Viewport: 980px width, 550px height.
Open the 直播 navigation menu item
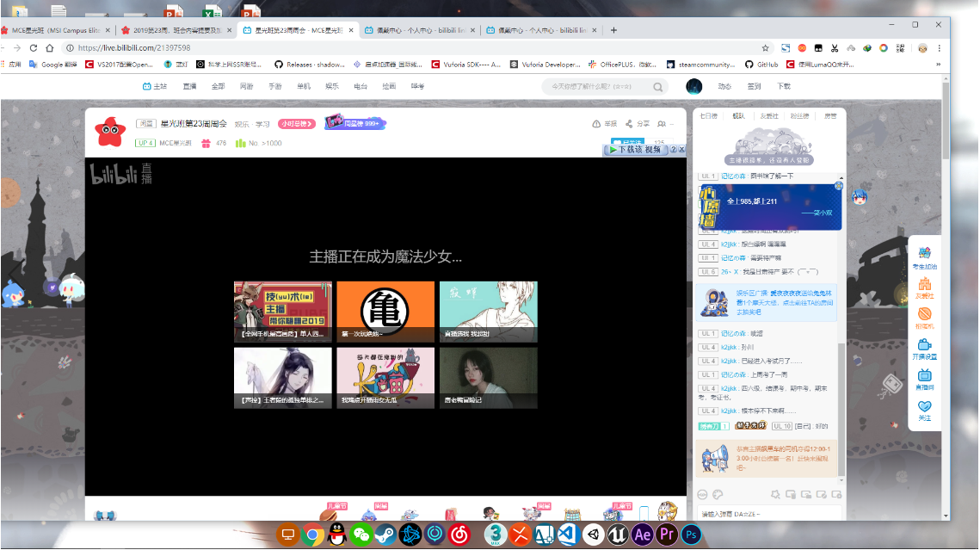(x=189, y=86)
